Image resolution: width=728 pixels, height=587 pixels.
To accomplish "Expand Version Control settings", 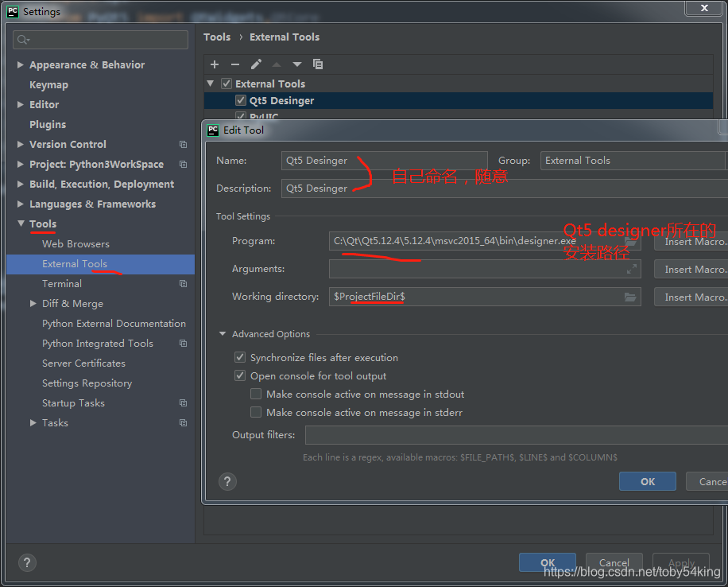I will 21,144.
